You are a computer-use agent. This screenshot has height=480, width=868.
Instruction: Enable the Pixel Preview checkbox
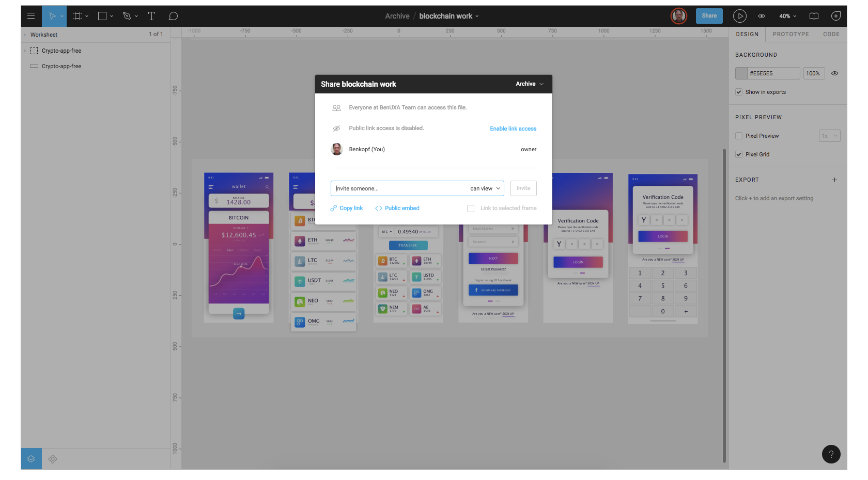pyautogui.click(x=739, y=136)
